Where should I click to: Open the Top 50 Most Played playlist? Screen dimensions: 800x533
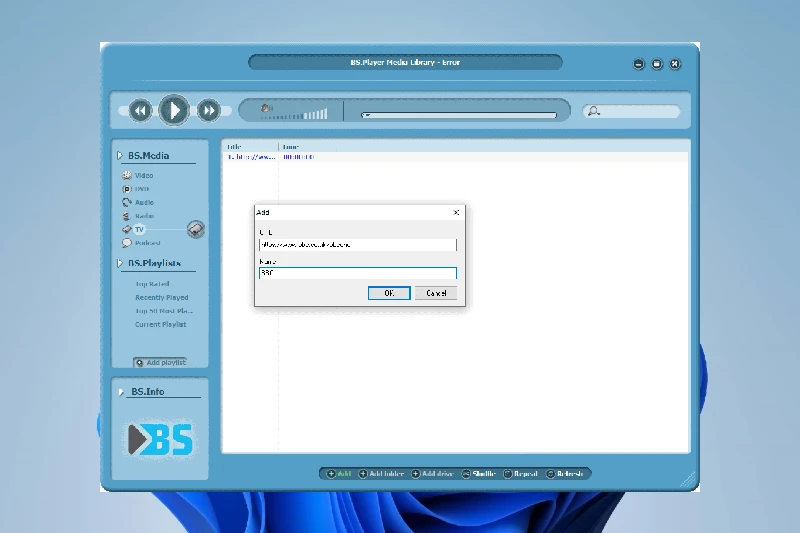(164, 311)
